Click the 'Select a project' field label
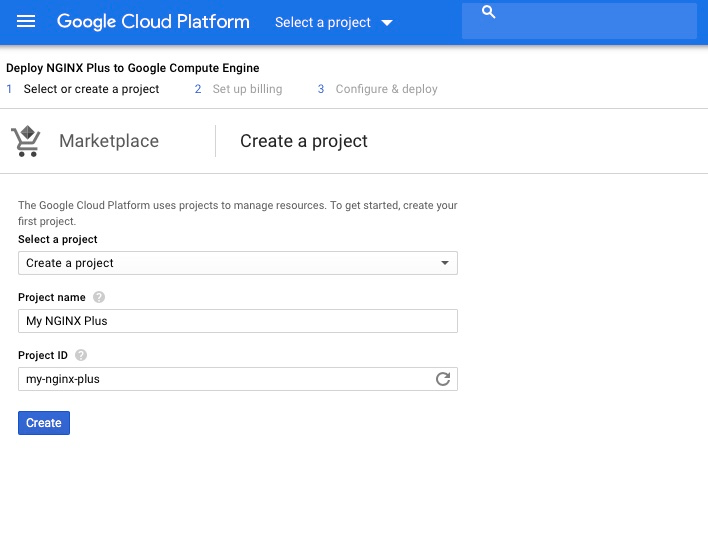This screenshot has height=556, width=708. coord(57,239)
